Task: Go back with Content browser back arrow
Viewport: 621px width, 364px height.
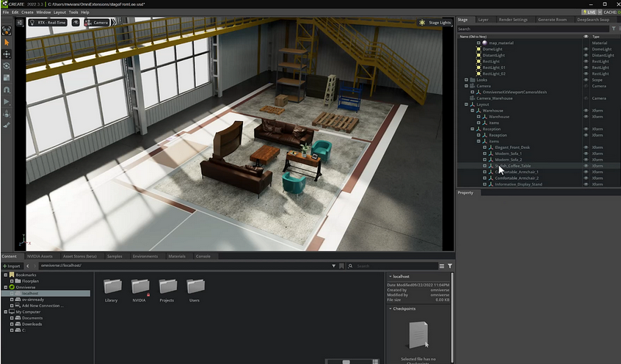Action: point(28,266)
